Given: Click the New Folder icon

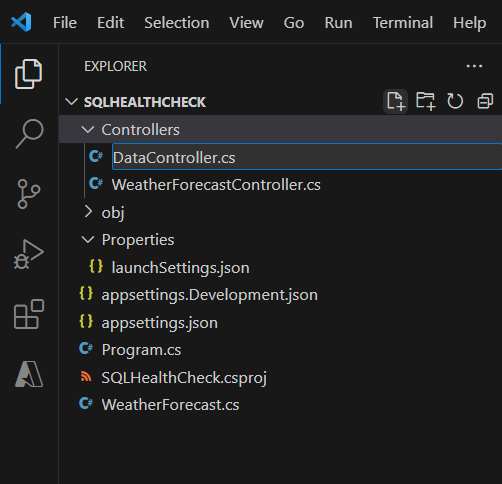Looking at the screenshot, I should click(425, 101).
